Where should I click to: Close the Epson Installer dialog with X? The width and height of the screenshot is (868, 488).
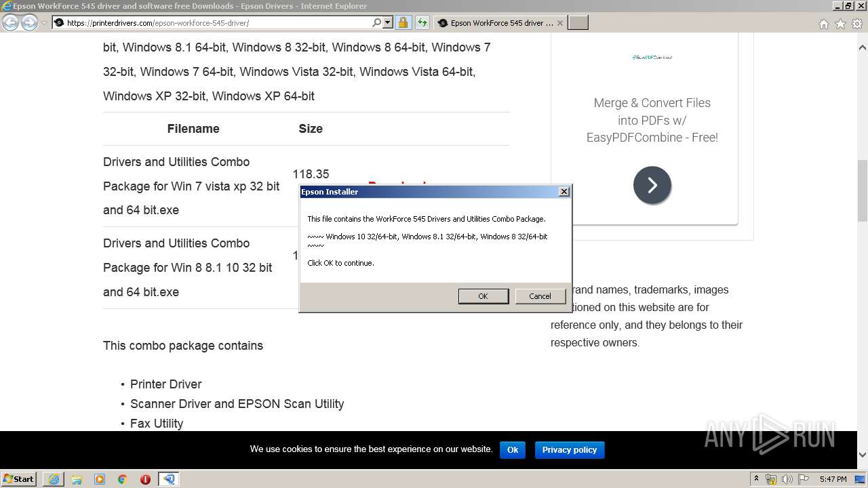coord(564,192)
